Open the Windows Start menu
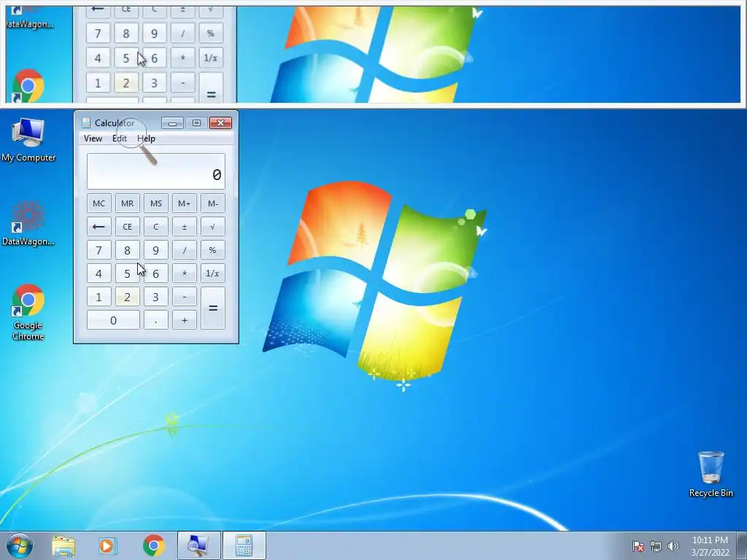The width and height of the screenshot is (747, 560). (x=19, y=545)
